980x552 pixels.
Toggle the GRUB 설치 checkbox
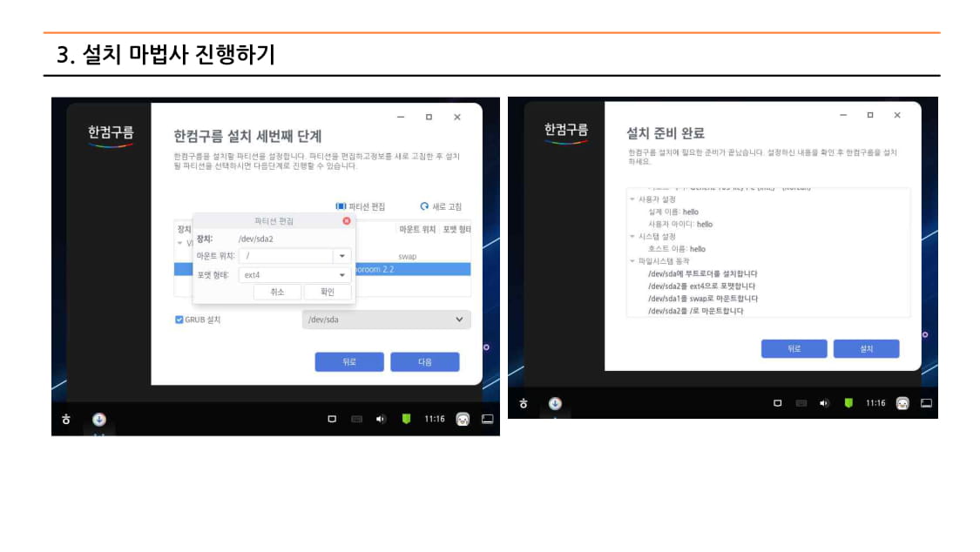179,320
